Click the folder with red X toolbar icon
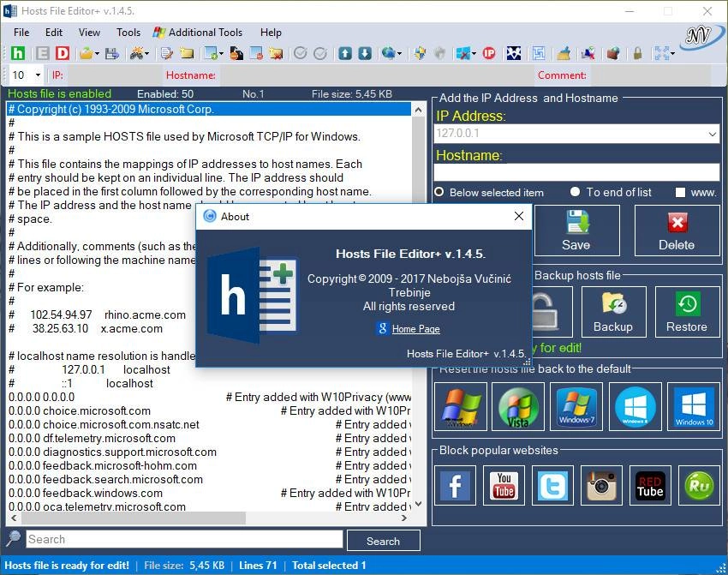 tap(277, 53)
